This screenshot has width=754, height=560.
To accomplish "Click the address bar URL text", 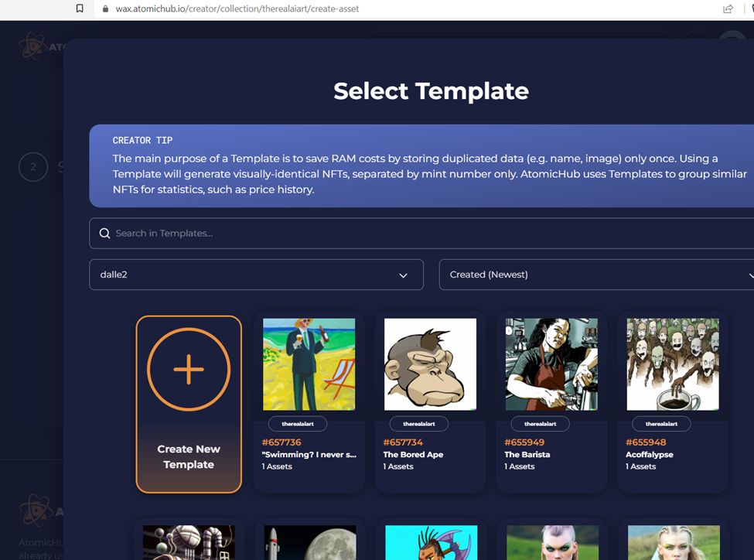I will [237, 9].
